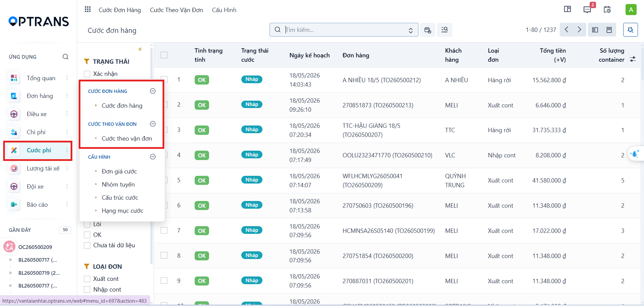Open the split-view panel icon in header
644x306 pixels.
click(x=567, y=9)
